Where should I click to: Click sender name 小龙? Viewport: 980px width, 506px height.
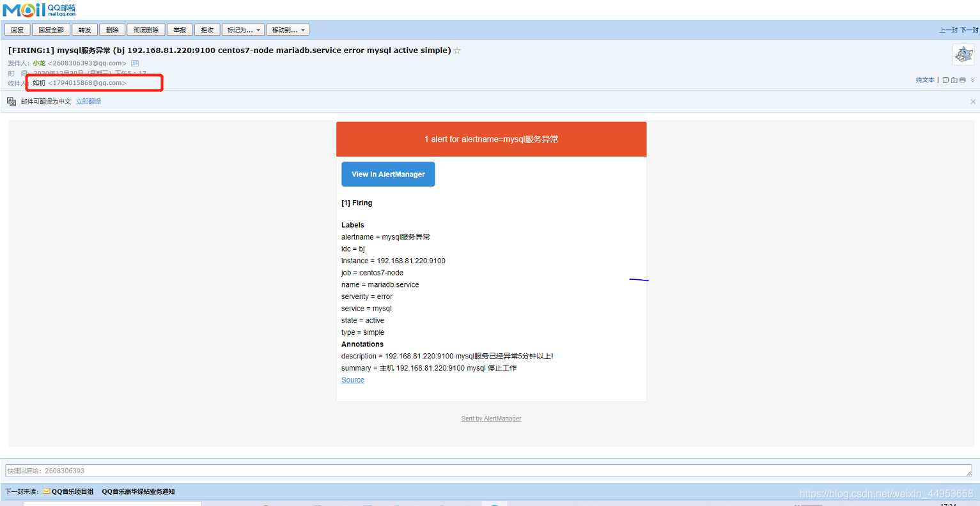coord(39,63)
